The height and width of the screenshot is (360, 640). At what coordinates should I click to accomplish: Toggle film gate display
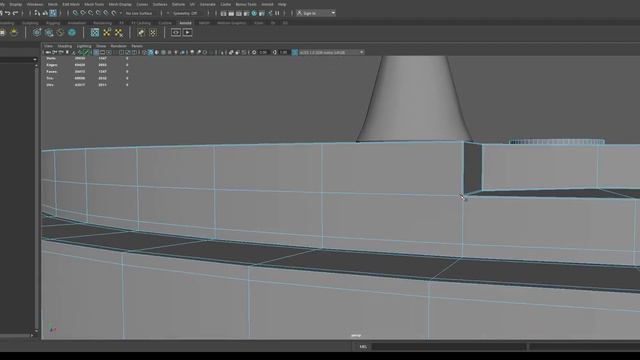(x=102, y=52)
